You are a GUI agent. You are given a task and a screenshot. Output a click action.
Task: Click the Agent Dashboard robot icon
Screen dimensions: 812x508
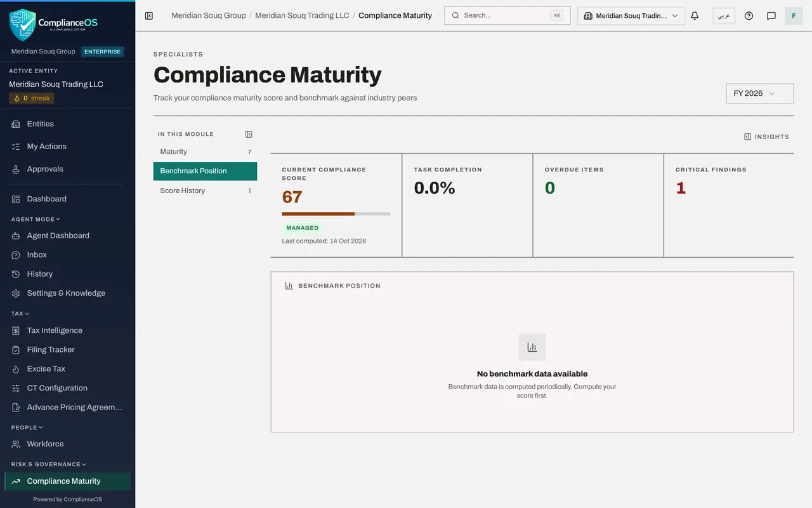(16, 236)
